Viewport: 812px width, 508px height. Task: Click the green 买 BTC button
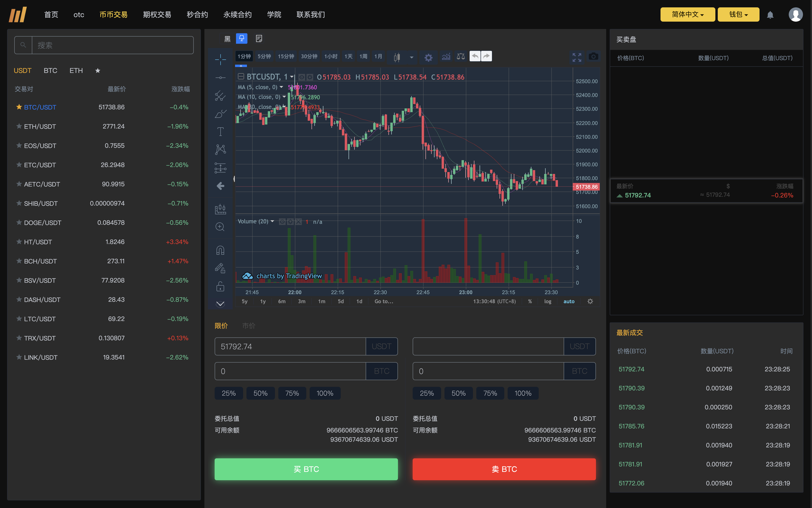coord(306,469)
